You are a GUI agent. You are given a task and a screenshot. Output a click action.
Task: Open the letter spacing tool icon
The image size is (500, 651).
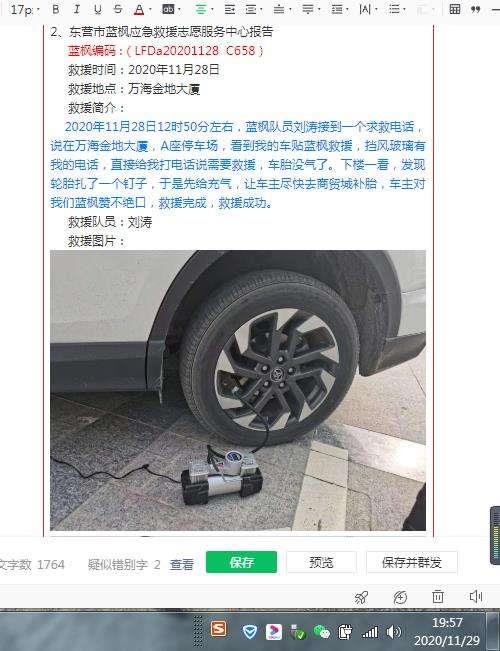point(365,10)
